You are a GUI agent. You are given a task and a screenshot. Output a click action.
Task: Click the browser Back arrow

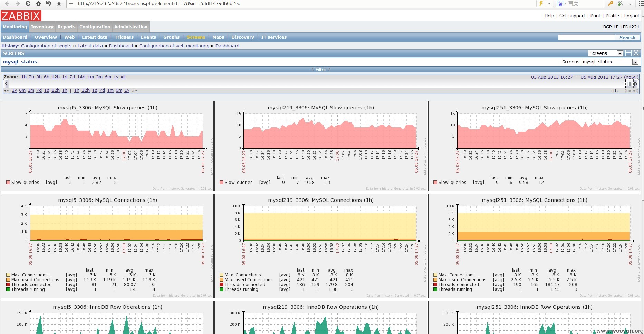pyautogui.click(x=7, y=3)
